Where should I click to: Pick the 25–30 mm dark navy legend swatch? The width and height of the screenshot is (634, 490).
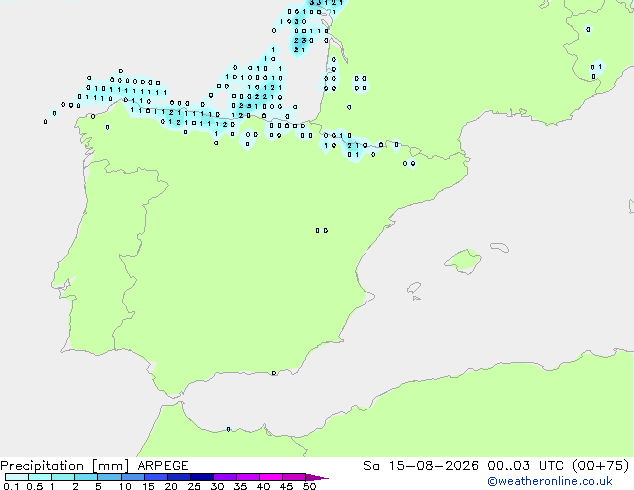click(202, 477)
